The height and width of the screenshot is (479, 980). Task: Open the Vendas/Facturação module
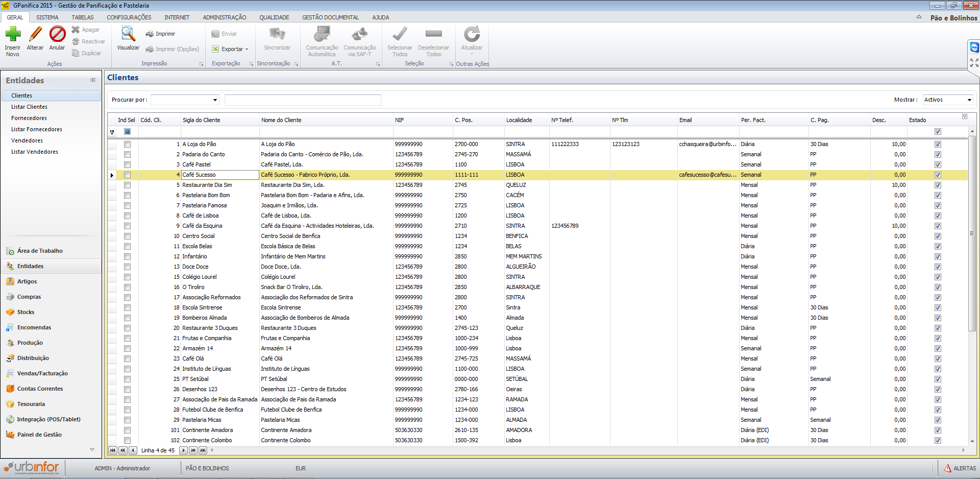click(x=51, y=373)
